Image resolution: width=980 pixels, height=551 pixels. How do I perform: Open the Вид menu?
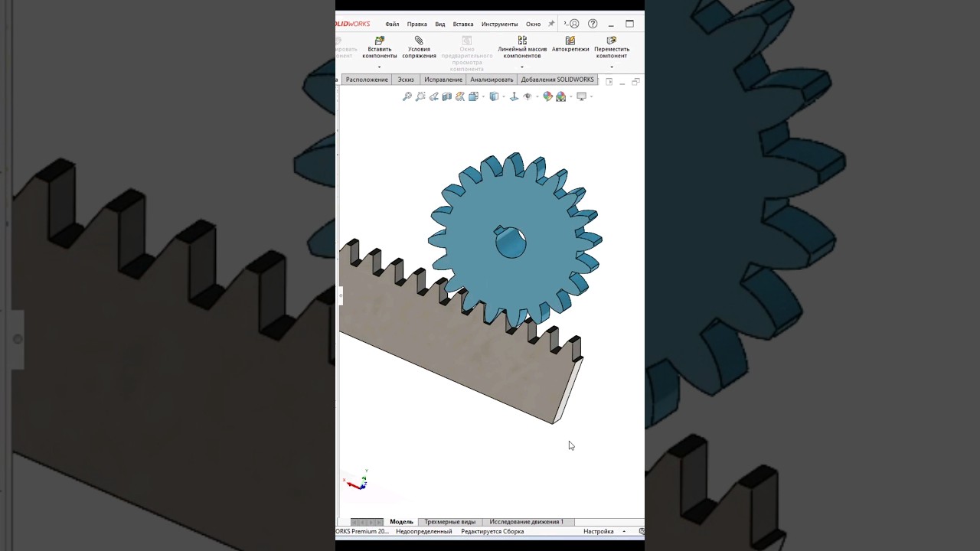[x=440, y=24]
